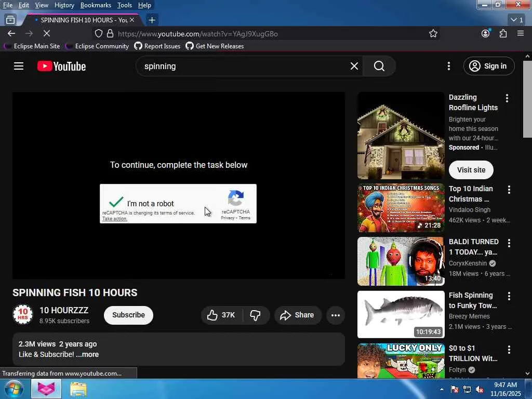This screenshot has height=399, width=532.
Task: Show tracking protection shield info
Action: [98, 34]
